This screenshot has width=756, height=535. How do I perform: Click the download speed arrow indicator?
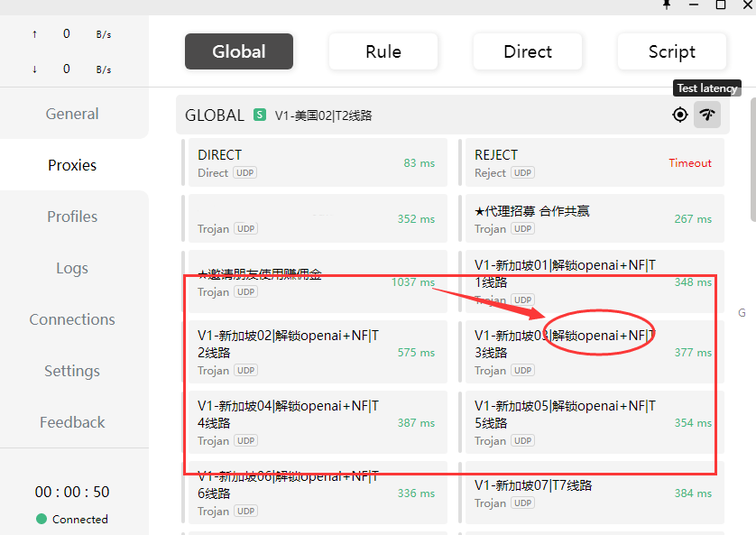pos(34,69)
